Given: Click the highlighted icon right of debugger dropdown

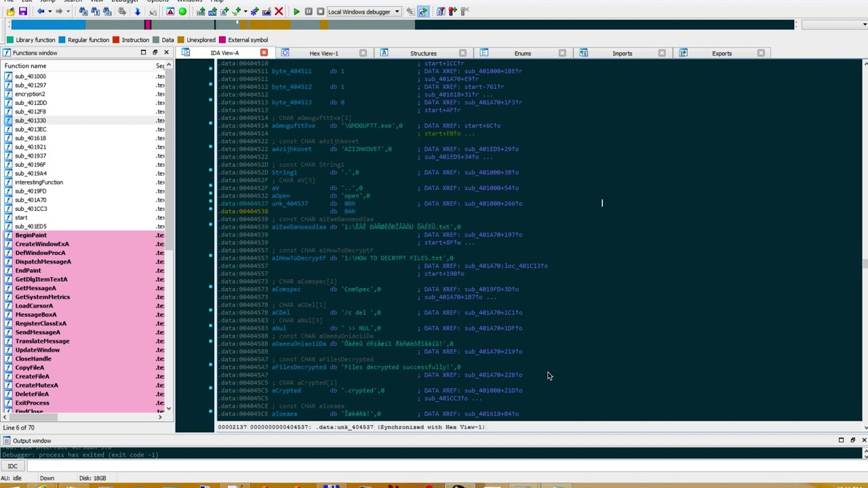Looking at the screenshot, I should tap(423, 12).
